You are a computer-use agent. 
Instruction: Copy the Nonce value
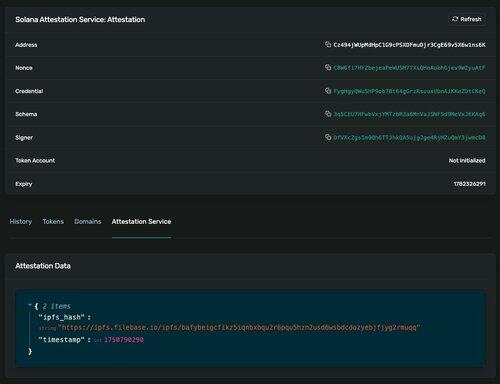tap(328, 67)
